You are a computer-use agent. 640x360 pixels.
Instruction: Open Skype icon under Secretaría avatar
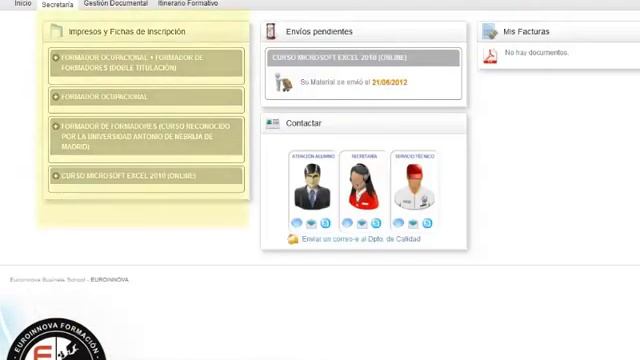[376, 223]
